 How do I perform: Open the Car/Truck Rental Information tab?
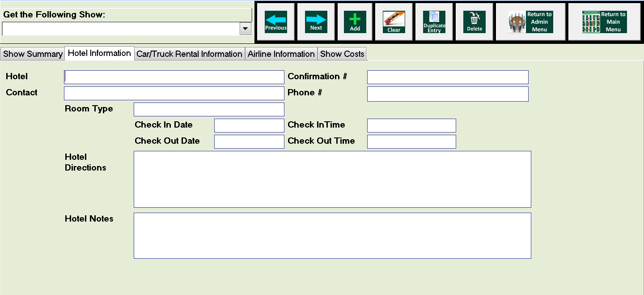(189, 54)
